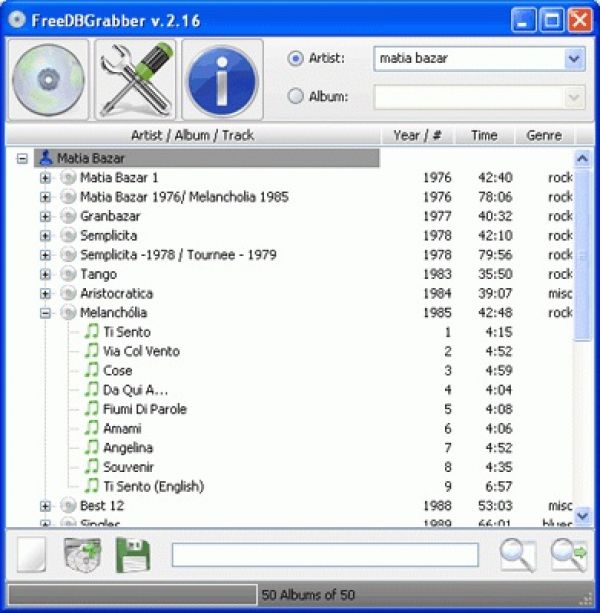The width and height of the screenshot is (600, 613).
Task: Expand the Tango album
Action: click(45, 274)
